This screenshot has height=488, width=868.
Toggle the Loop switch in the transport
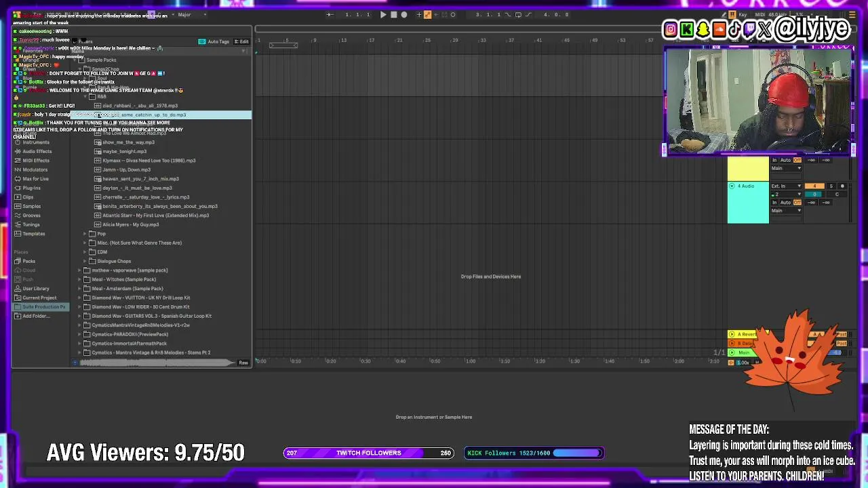tap(517, 14)
